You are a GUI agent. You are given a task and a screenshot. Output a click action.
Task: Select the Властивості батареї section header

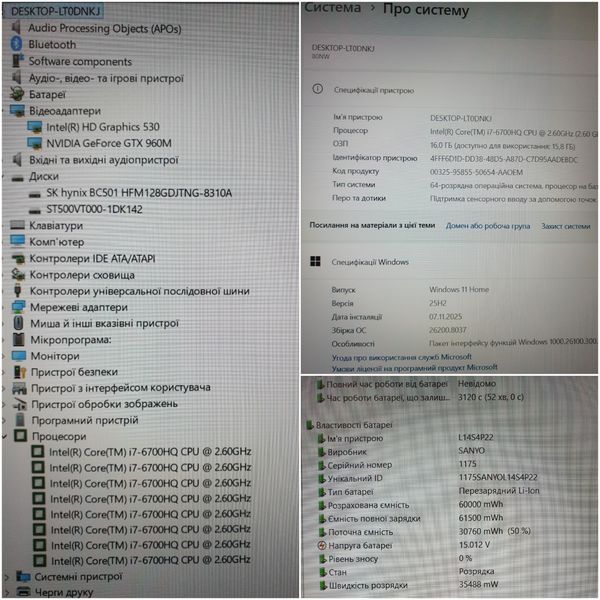click(x=354, y=425)
